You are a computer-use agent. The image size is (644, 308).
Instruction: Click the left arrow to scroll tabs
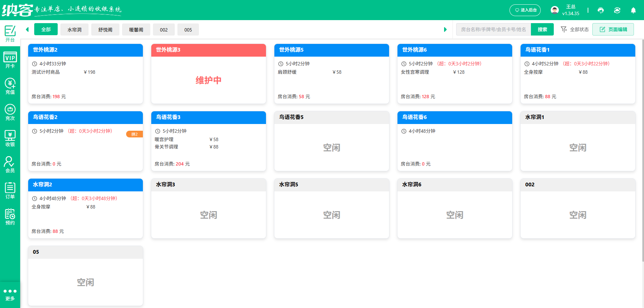click(x=27, y=29)
